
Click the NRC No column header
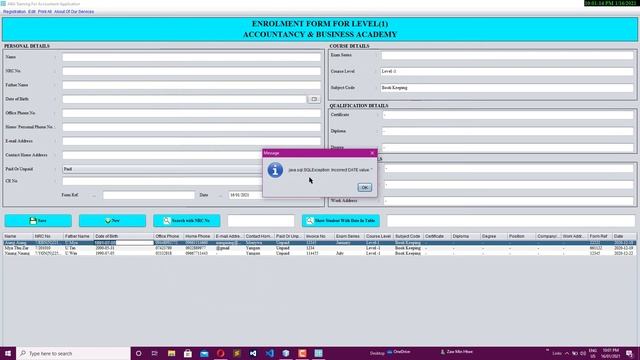tap(48, 236)
